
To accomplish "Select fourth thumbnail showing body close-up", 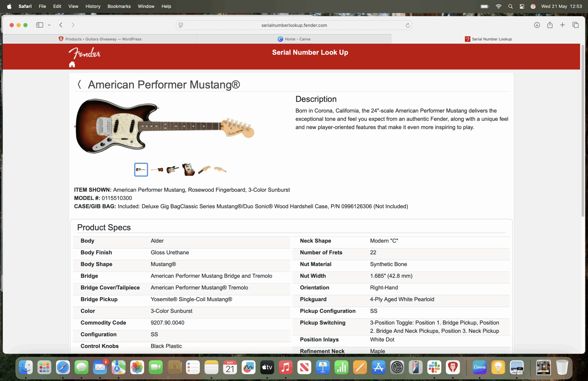I will [x=188, y=170].
